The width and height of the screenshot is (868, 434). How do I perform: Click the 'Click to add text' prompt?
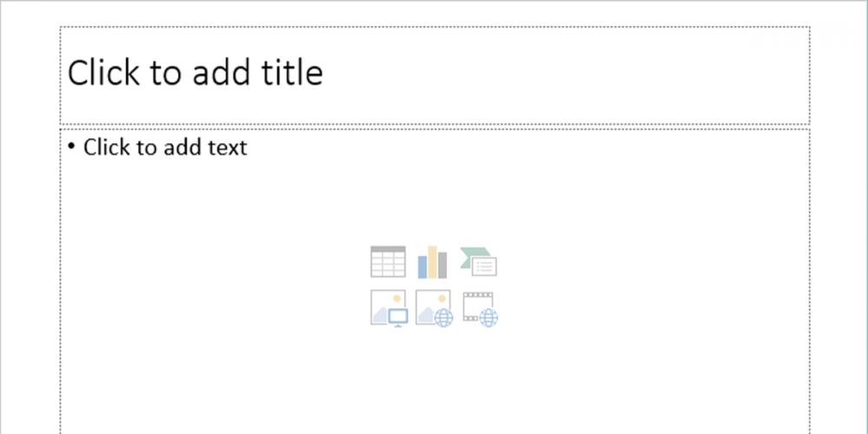(165, 148)
